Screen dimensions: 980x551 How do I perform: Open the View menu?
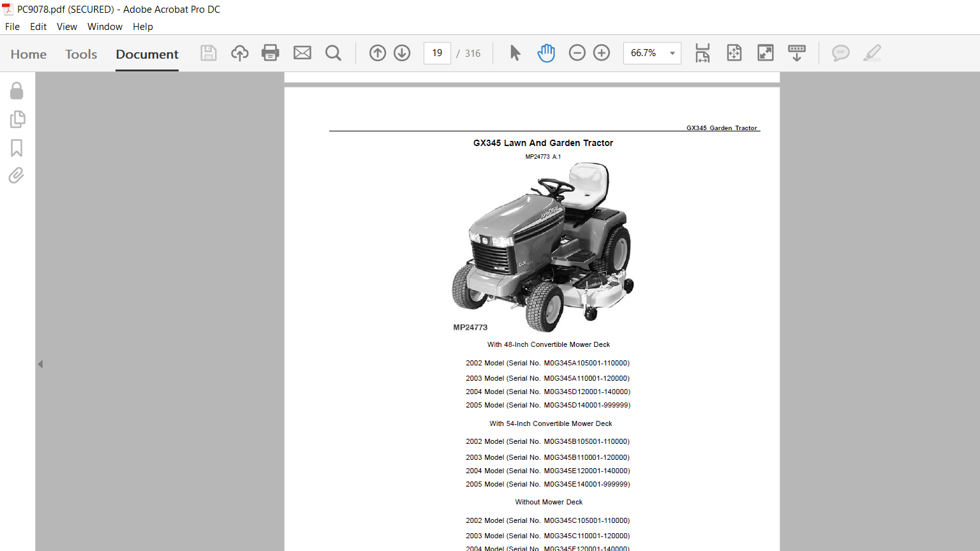67,27
